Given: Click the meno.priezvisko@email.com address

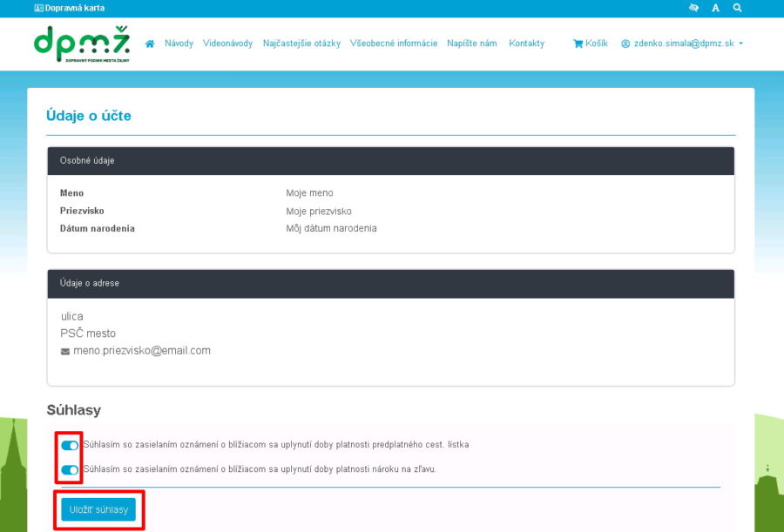Looking at the screenshot, I should 142,351.
